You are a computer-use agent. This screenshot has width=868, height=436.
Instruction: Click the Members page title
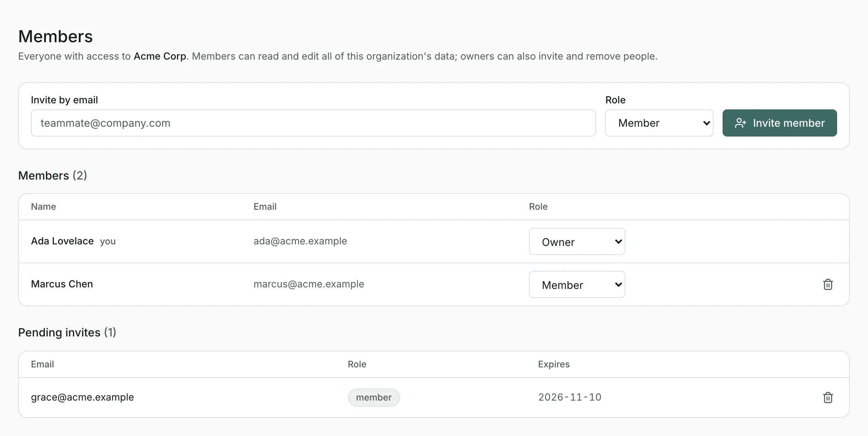click(x=55, y=37)
